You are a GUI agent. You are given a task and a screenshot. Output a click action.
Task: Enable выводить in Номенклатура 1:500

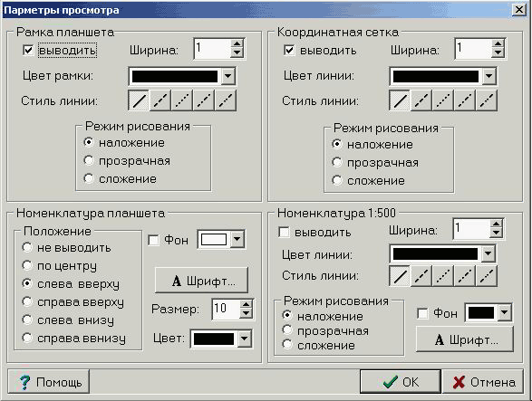coord(284,233)
